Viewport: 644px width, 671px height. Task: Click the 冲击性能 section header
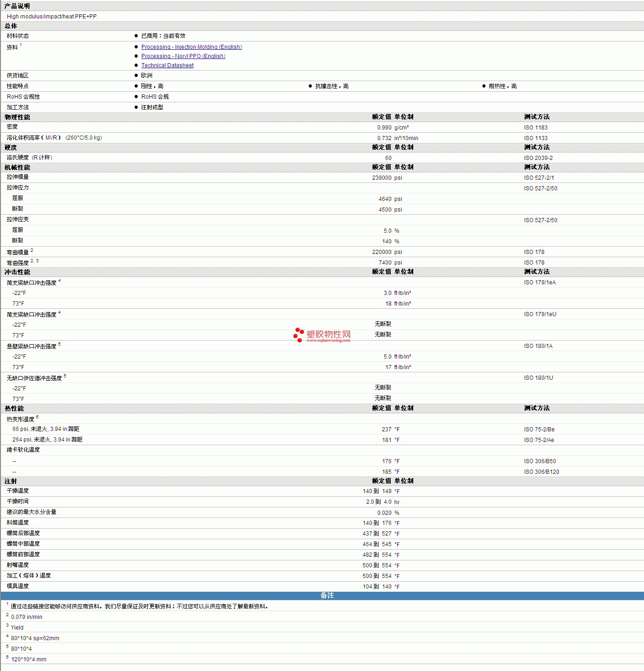pyautogui.click(x=17, y=272)
